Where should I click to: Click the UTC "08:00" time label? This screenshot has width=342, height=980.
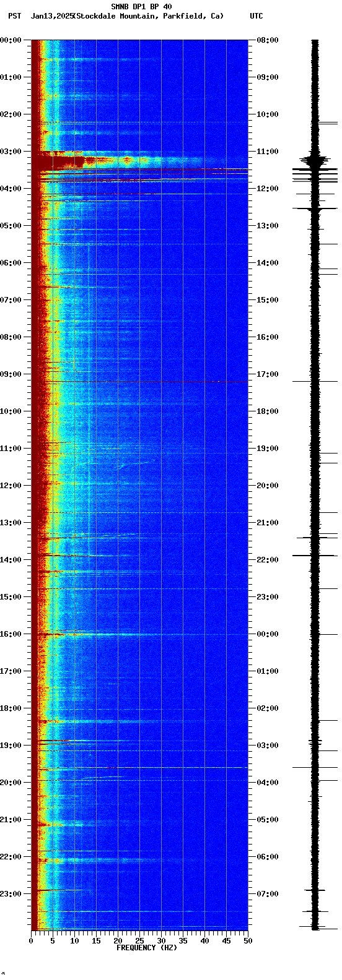pyautogui.click(x=268, y=40)
